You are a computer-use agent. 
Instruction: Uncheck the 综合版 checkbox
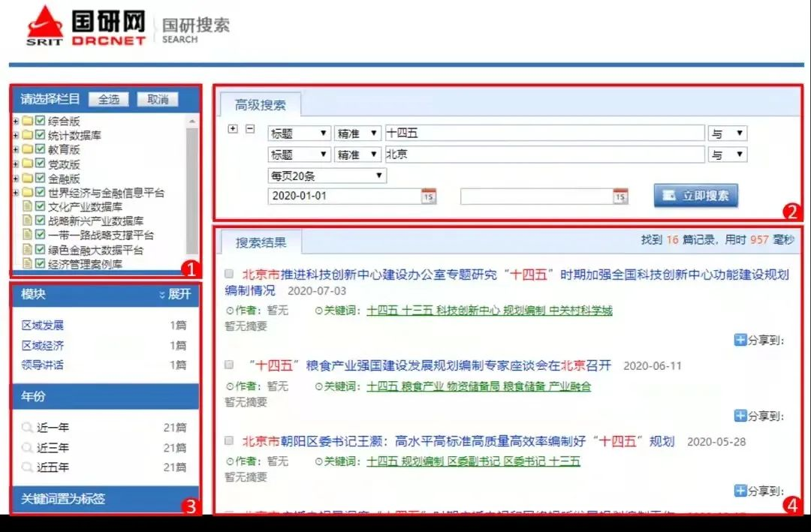[x=41, y=121]
